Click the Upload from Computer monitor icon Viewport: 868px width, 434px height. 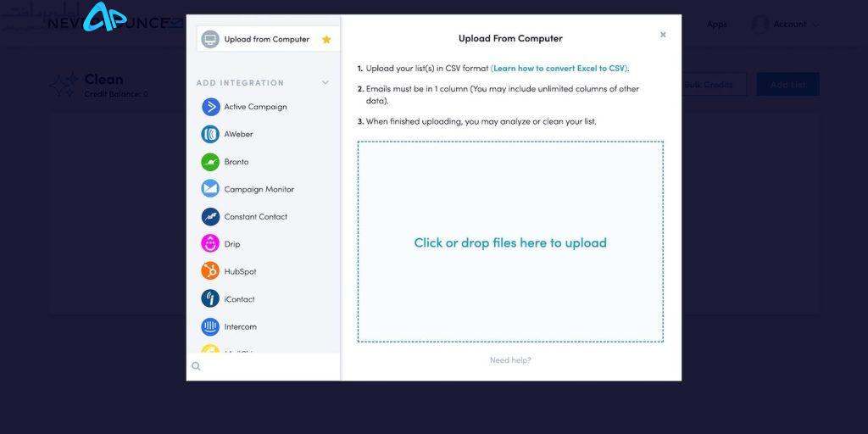click(210, 39)
